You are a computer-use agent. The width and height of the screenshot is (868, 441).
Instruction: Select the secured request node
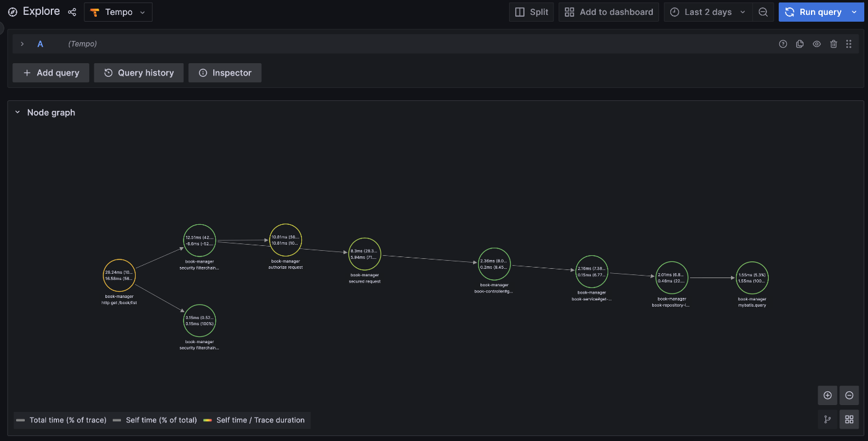pyautogui.click(x=365, y=254)
